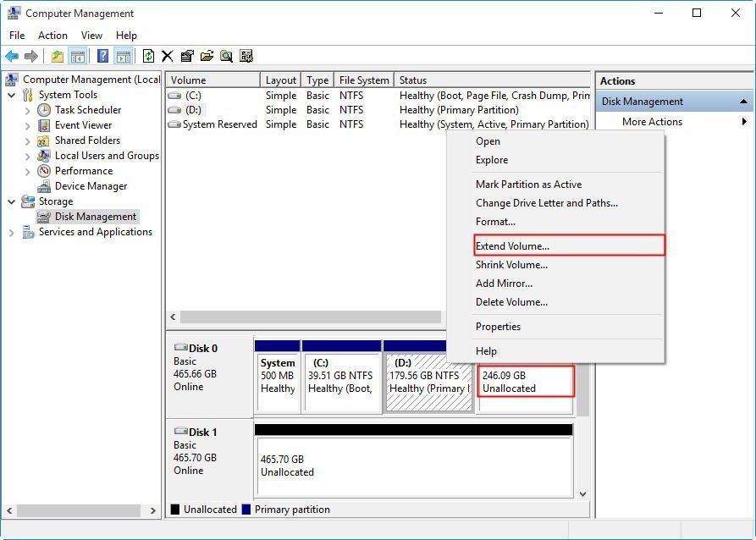This screenshot has width=756, height=540.
Task: Click the Services and Applications icon
Action: [x=28, y=233]
